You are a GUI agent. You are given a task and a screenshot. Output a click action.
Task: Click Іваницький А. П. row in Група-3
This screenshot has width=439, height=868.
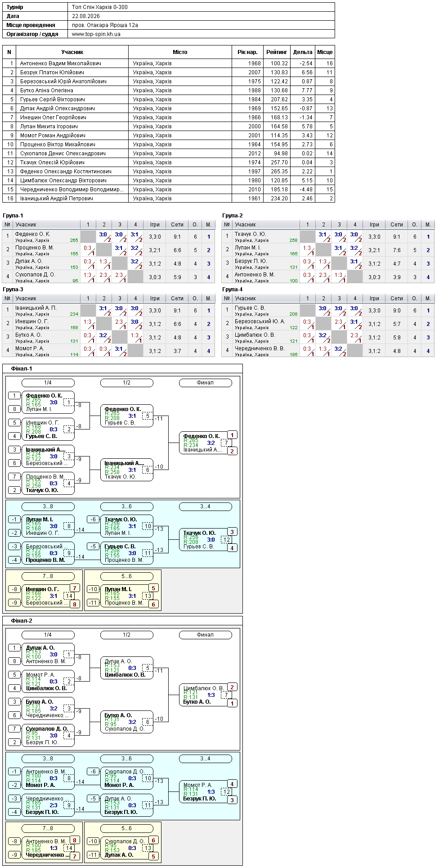[x=108, y=310]
